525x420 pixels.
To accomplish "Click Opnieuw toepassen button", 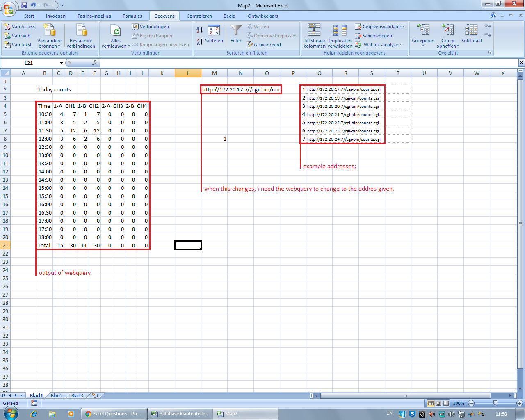I will [272, 36].
